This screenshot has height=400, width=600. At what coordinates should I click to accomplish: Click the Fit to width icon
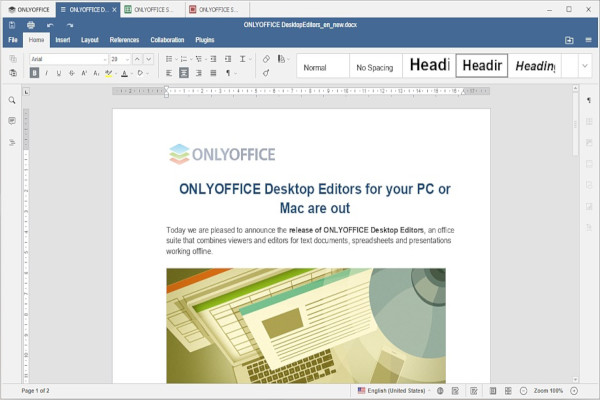tap(508, 391)
